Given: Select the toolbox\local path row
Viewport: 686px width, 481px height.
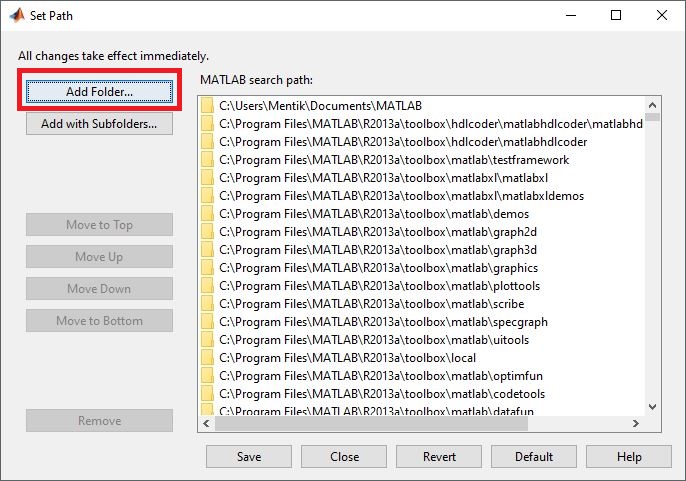Looking at the screenshot, I should (x=422, y=358).
